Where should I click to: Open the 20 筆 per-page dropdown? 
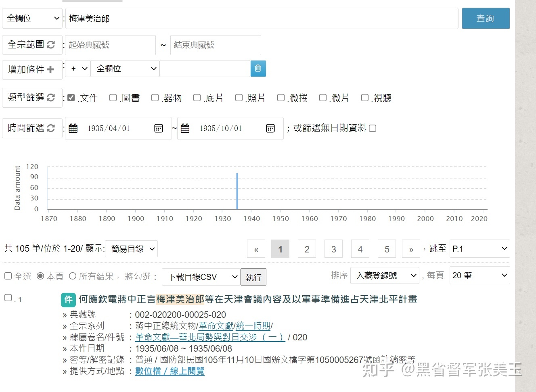pyautogui.click(x=479, y=275)
